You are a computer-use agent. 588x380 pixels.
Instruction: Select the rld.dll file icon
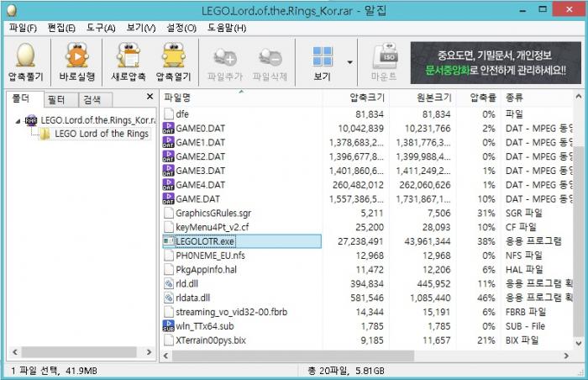(169, 283)
